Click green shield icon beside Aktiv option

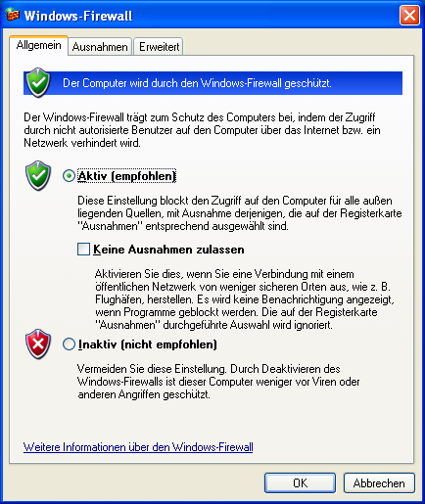(x=38, y=175)
